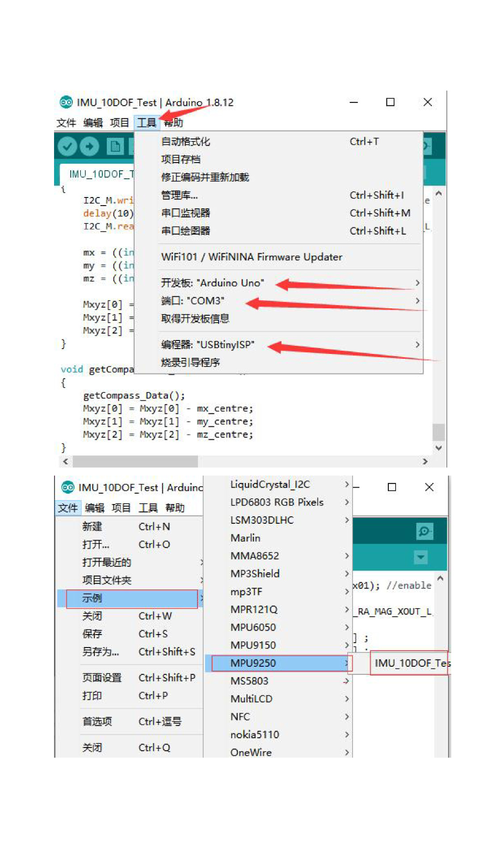504x858 pixels.
Task: Click 取得开发板信息 menu entry
Action: (x=279, y=319)
